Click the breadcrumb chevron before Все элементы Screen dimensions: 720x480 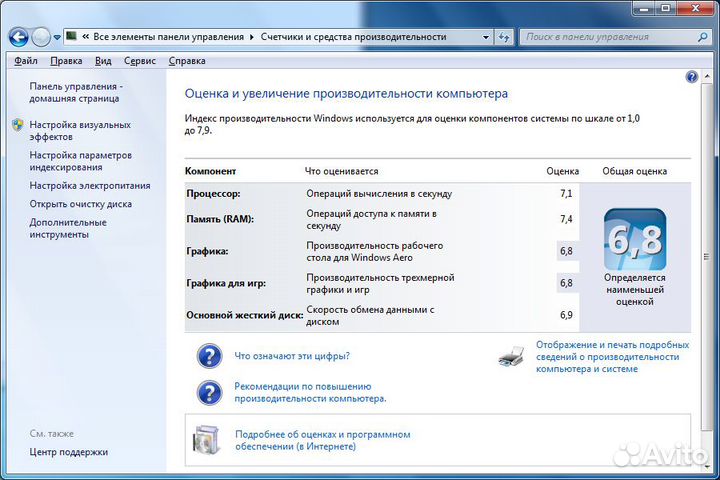[85, 37]
